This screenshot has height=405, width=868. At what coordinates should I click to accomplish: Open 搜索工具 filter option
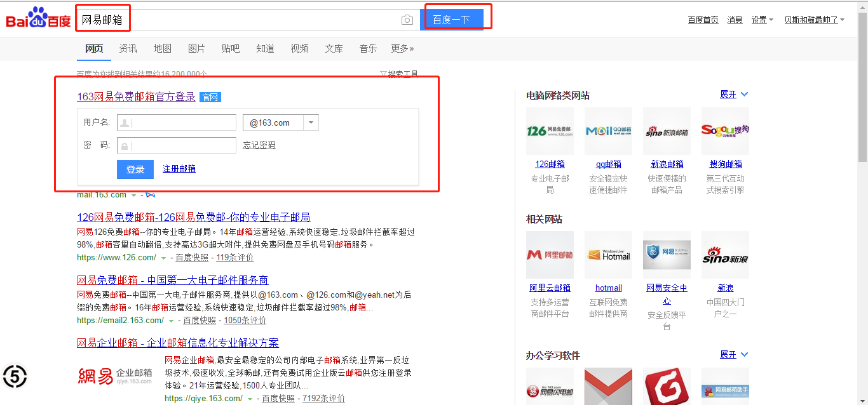[399, 74]
